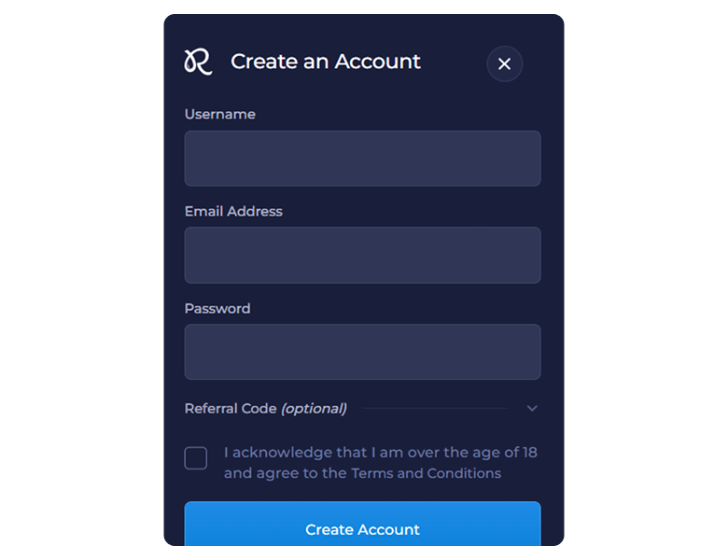Expand the Referral Code chevron arrow
Viewport: 728px width, 560px height.
tap(532, 408)
